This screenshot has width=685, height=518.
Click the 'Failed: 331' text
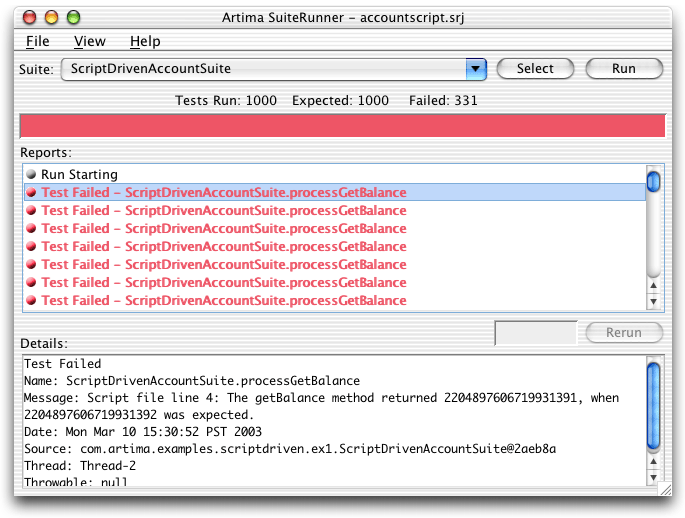443,100
